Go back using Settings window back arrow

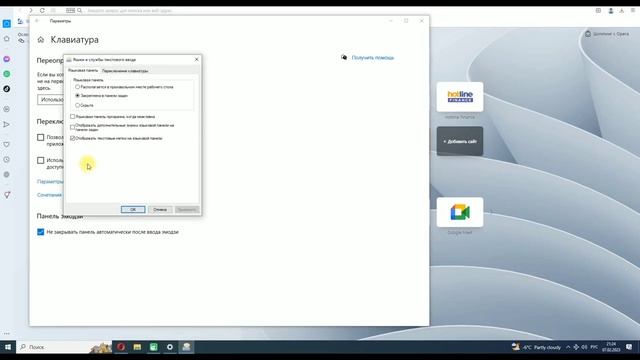(x=37, y=21)
